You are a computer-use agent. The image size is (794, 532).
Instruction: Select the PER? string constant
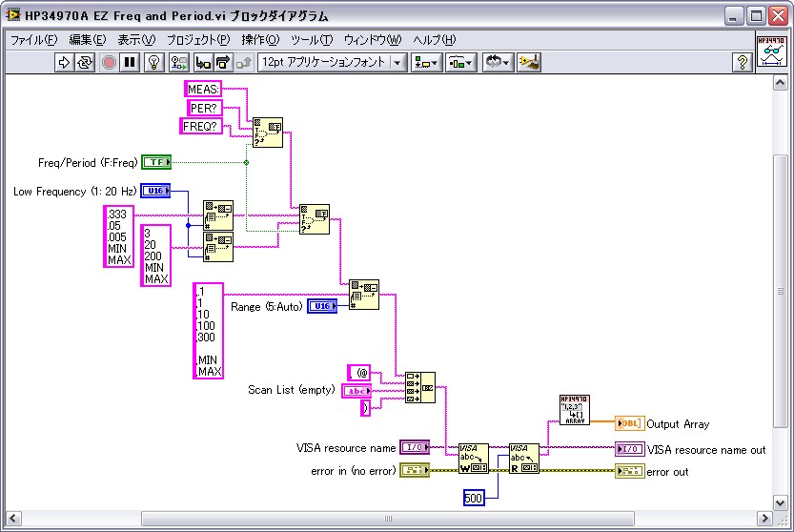(205, 108)
